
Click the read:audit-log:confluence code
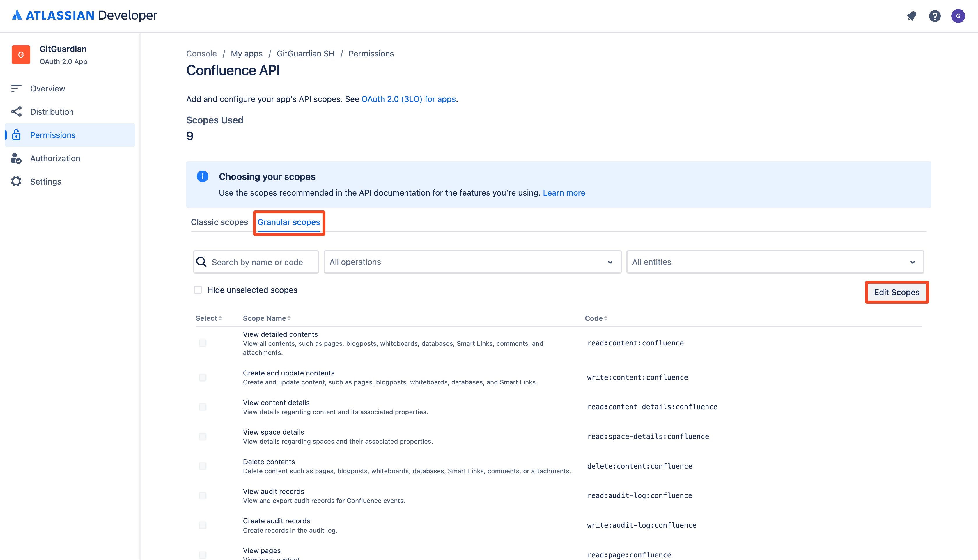click(x=639, y=496)
